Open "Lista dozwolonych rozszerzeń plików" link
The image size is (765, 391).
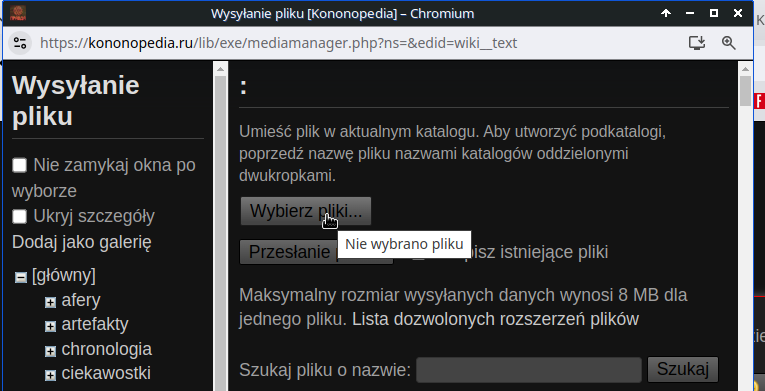[495, 319]
